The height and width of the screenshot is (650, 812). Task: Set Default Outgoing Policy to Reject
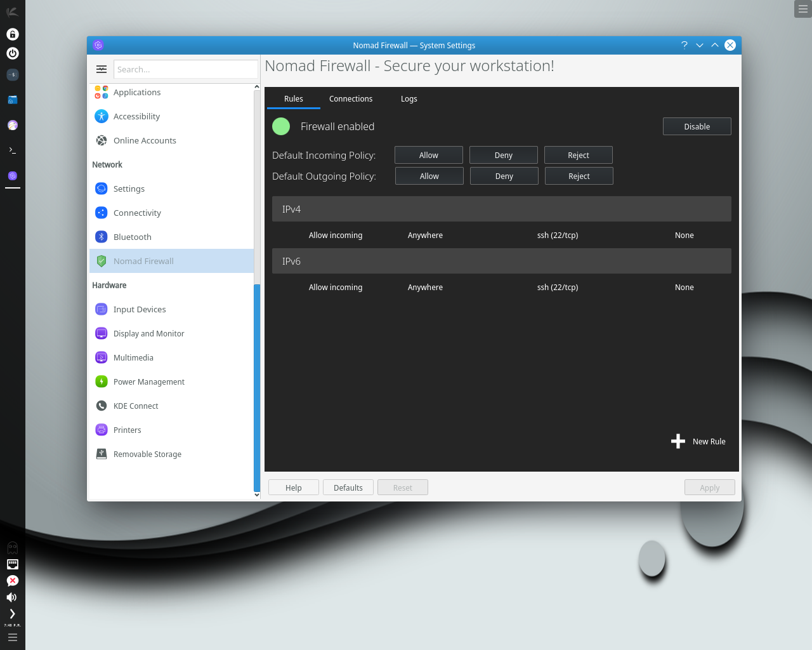579,176
